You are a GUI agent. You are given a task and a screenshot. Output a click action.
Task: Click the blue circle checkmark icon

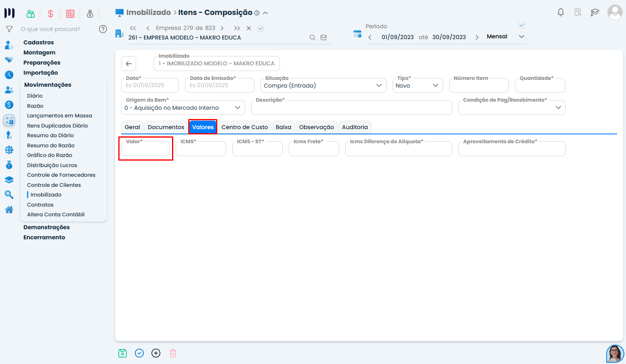click(139, 354)
